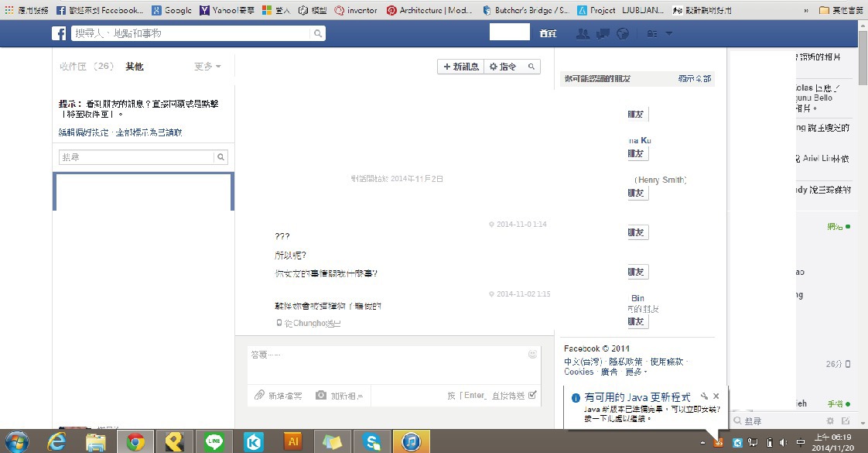Open the friend requests icon
The image size is (868, 453).
point(583,34)
